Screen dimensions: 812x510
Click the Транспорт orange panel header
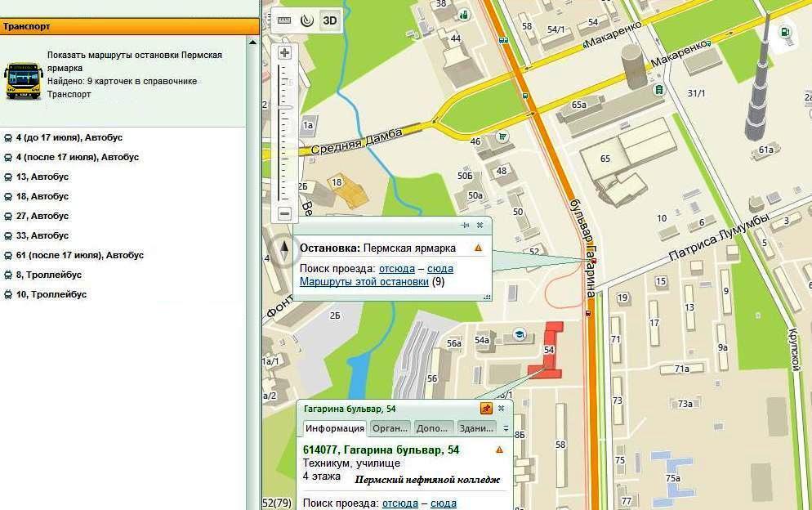(129, 26)
